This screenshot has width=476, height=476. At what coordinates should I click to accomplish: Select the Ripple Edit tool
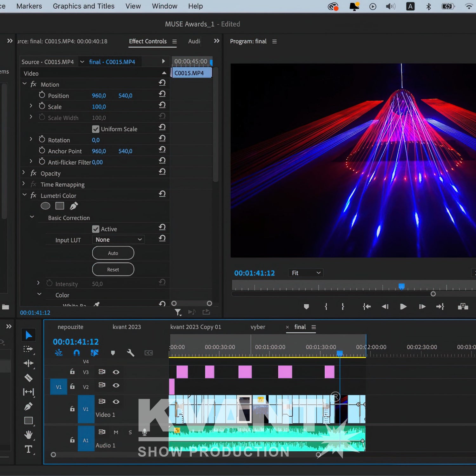[x=29, y=363]
